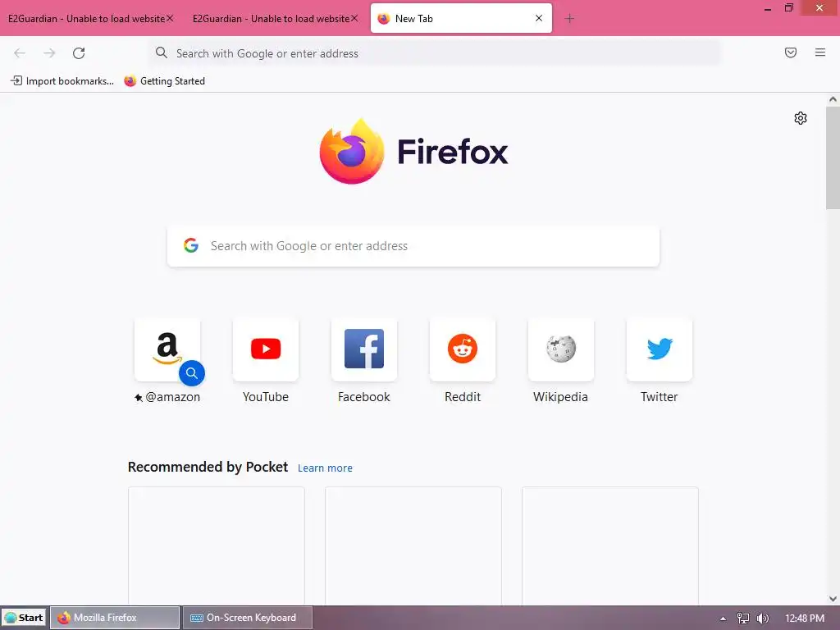Screen dimensions: 840x630
Task: Open the Facebook shortcut tile
Action: [x=364, y=349]
